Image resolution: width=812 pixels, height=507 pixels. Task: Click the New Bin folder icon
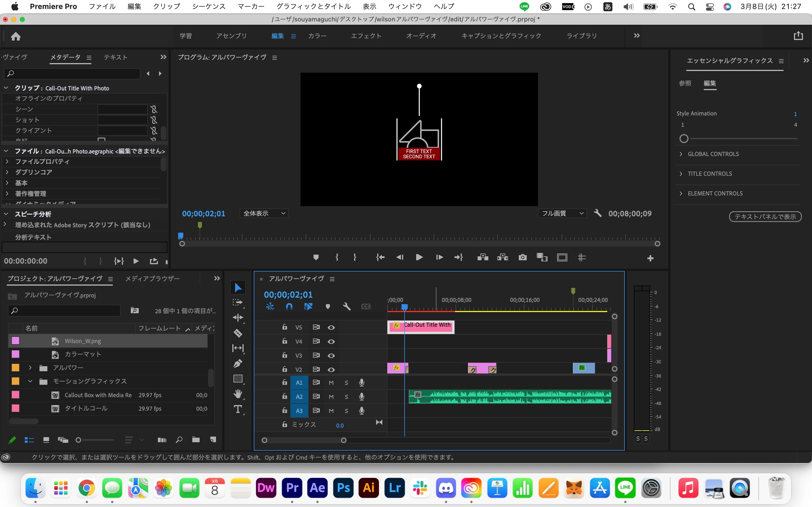(196, 440)
